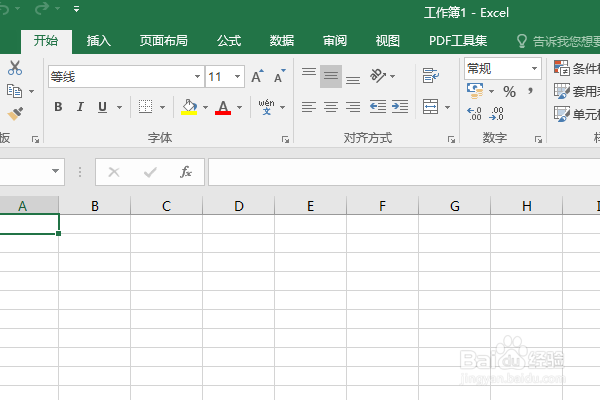Open the font size 11 dropdown
The height and width of the screenshot is (400, 600).
click(x=238, y=77)
